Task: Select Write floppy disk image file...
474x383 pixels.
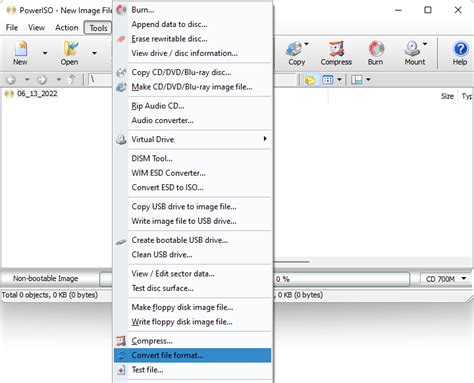Action: pyautogui.click(x=193, y=322)
